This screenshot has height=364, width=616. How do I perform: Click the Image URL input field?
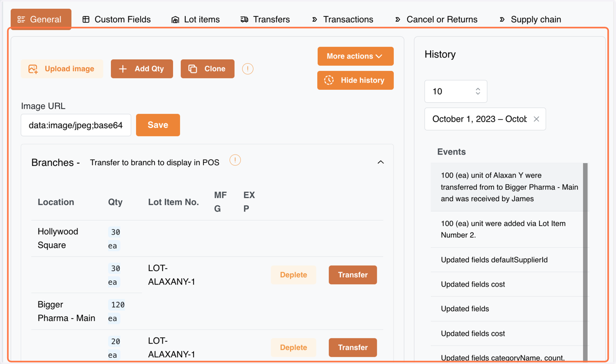pyautogui.click(x=76, y=125)
